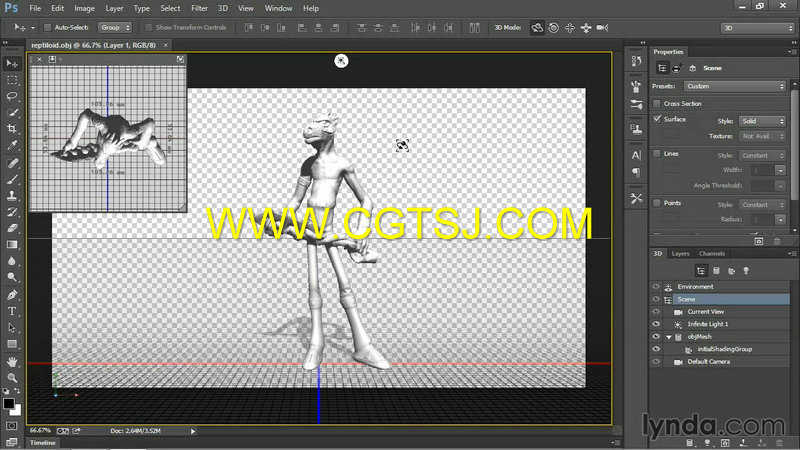Select the Horizontal Type tool
This screenshot has height=450, width=800.
click(12, 311)
